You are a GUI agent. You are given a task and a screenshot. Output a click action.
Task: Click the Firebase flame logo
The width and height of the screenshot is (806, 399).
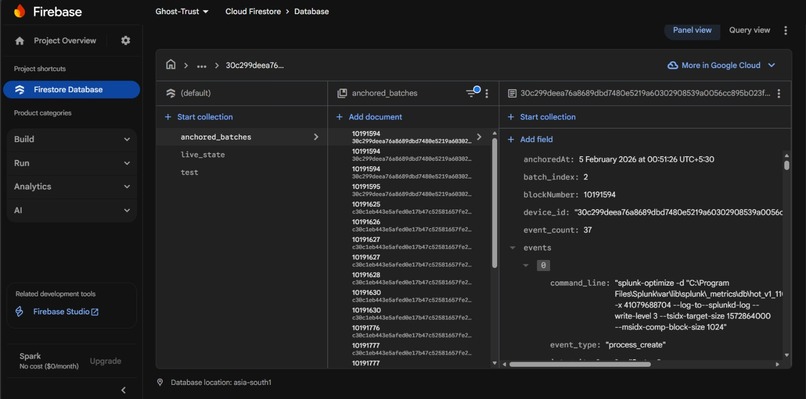[20, 11]
